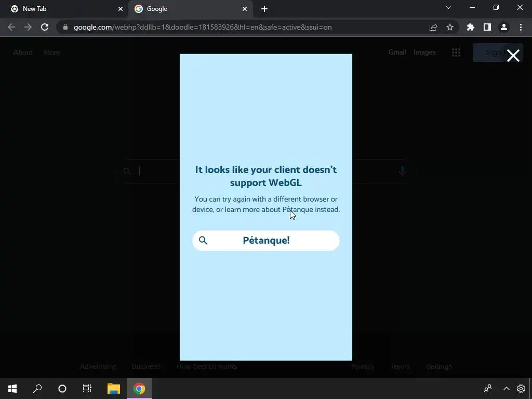
Task: Share this page icon in address bar
Action: point(433,27)
